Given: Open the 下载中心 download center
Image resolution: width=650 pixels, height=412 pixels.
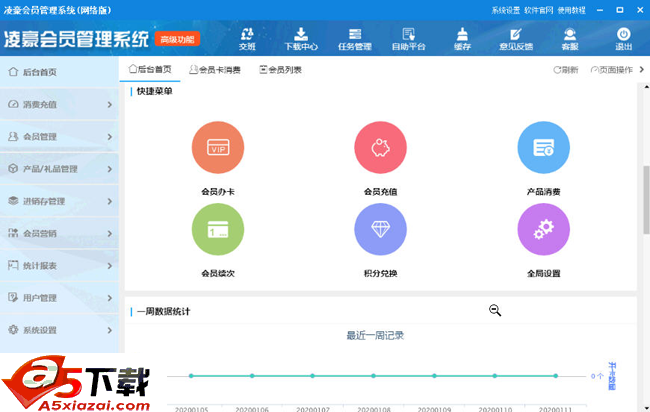Looking at the screenshot, I should point(301,39).
